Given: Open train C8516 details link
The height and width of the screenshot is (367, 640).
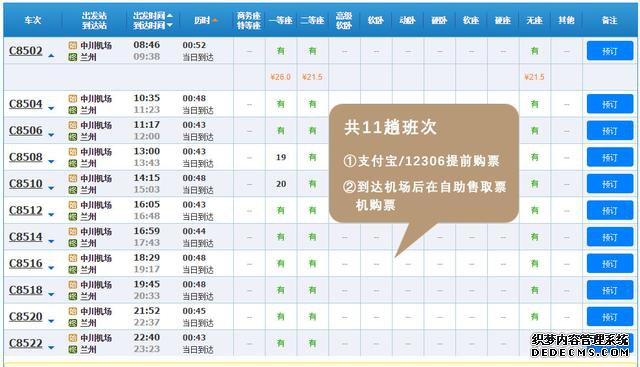Looking at the screenshot, I should 26,263.
